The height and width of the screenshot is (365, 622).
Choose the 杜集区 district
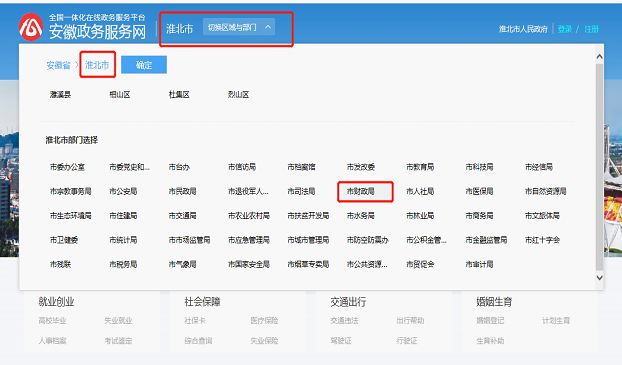(179, 95)
